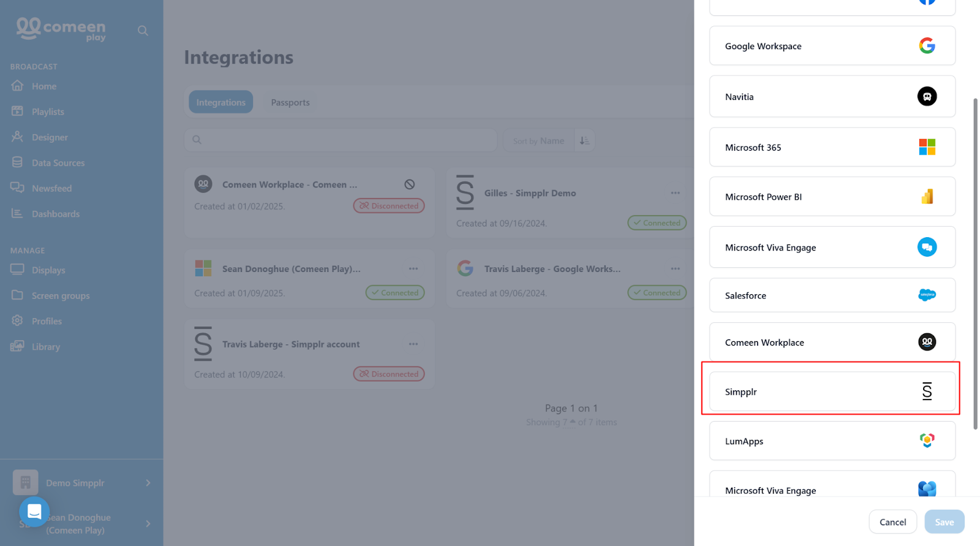Screen dimensions: 980x546
Task: Click Disconnected badge on Comeen Workplace card
Action: 389,206
